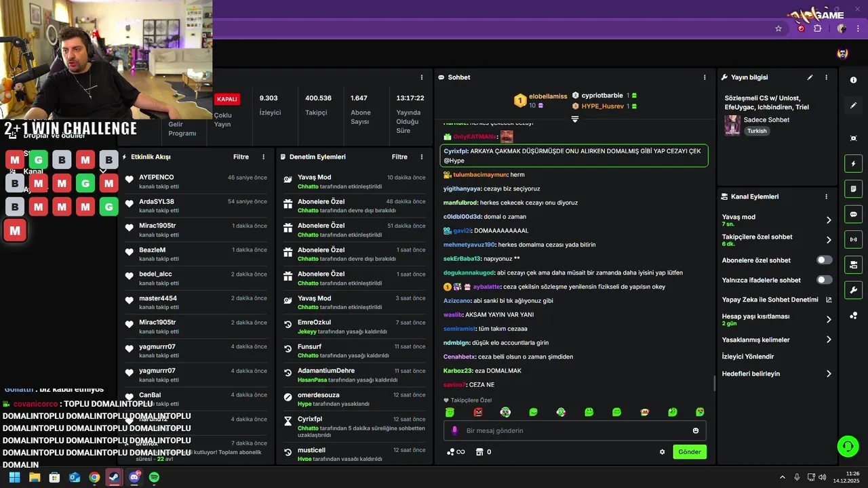The height and width of the screenshot is (488, 868).
Task: Expand Takipçilere özel sohbet chevron
Action: coord(829,240)
